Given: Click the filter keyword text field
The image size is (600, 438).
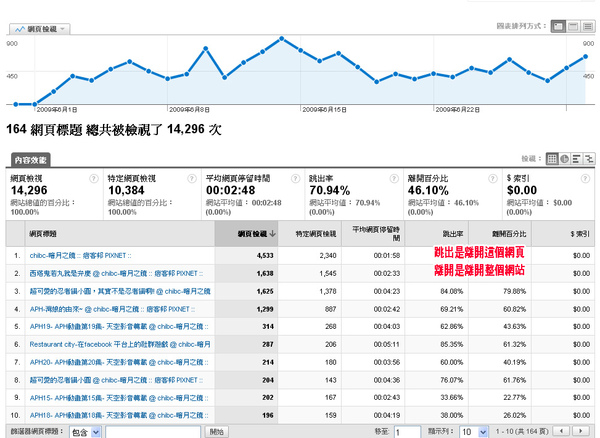Looking at the screenshot, I should coord(153,432).
